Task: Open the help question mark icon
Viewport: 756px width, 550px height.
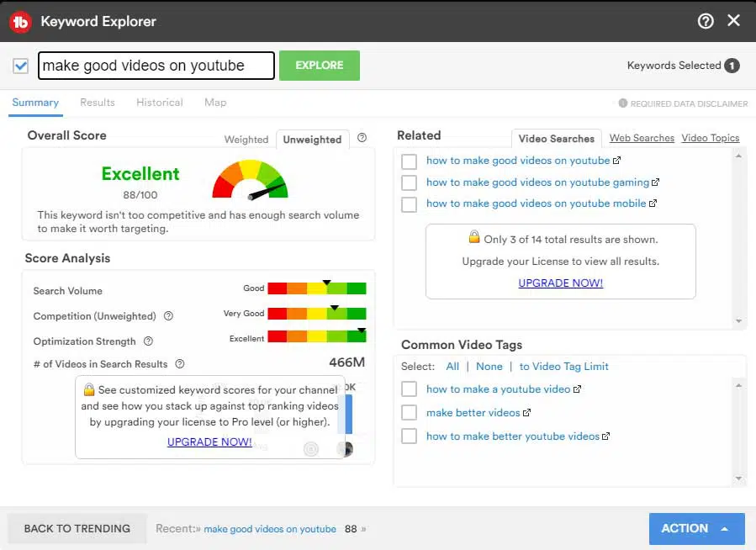Action: click(706, 21)
